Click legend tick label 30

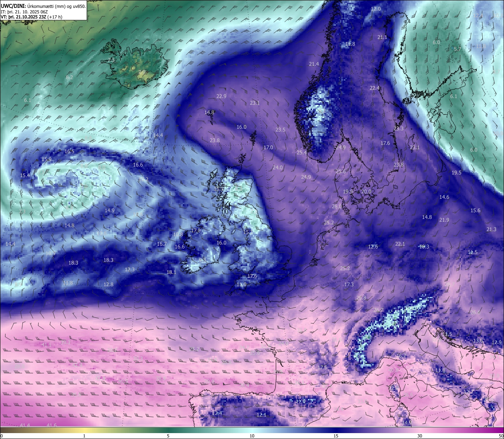420,436
